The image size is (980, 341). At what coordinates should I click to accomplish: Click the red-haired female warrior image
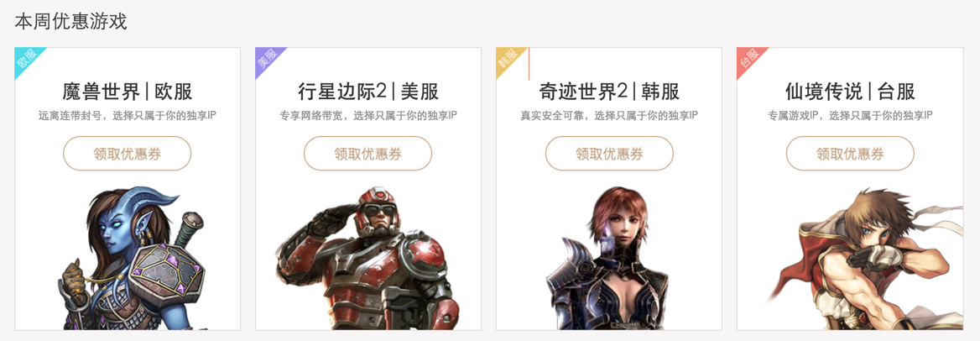[x=607, y=258]
